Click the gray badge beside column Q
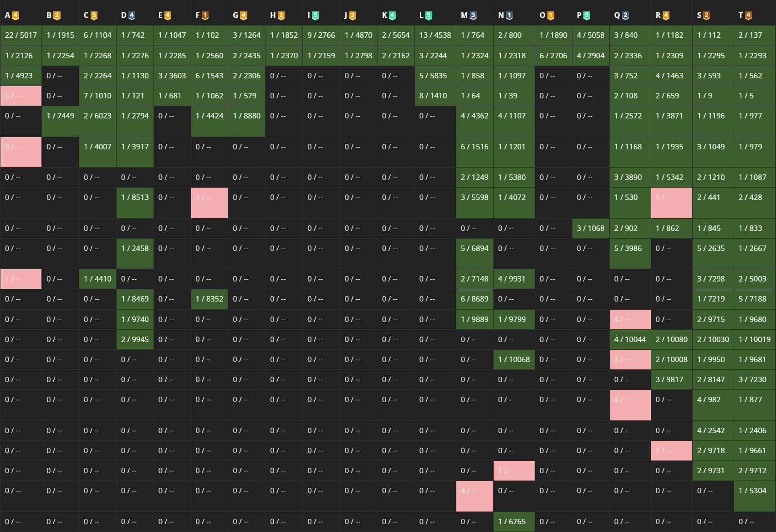This screenshot has width=776, height=532. (625, 15)
